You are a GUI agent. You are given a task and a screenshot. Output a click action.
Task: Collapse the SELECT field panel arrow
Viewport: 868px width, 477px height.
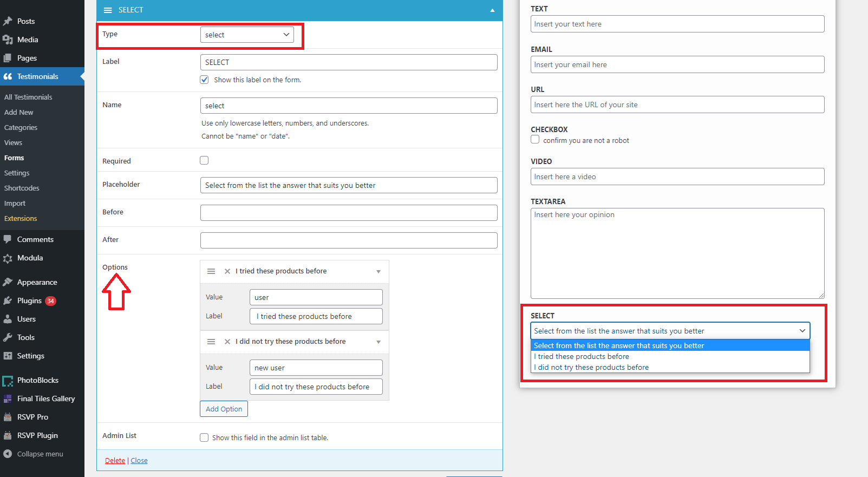click(492, 10)
